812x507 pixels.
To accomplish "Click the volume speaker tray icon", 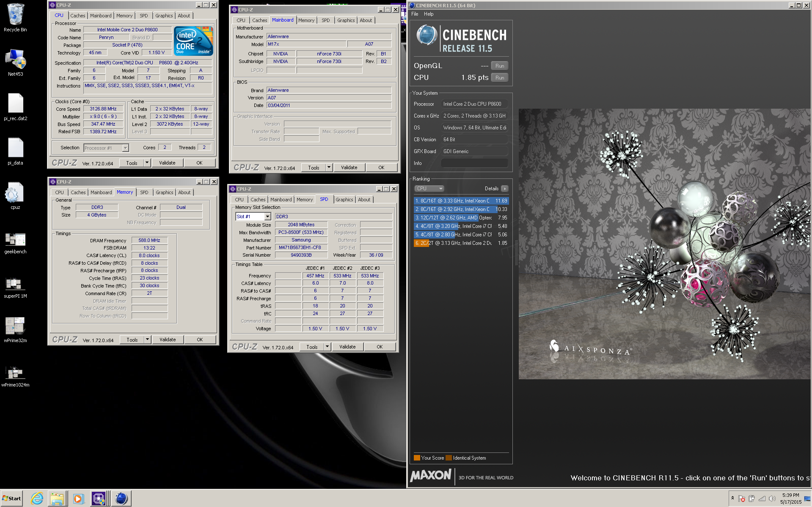I will click(772, 499).
